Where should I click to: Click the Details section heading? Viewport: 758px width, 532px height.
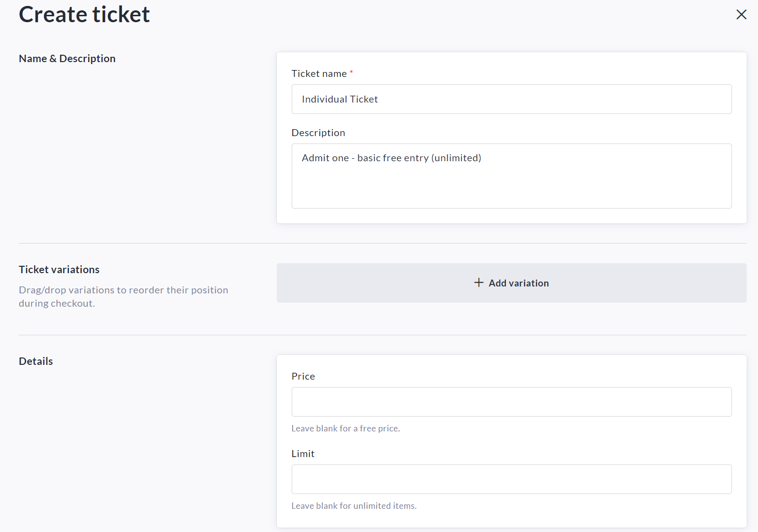36,361
